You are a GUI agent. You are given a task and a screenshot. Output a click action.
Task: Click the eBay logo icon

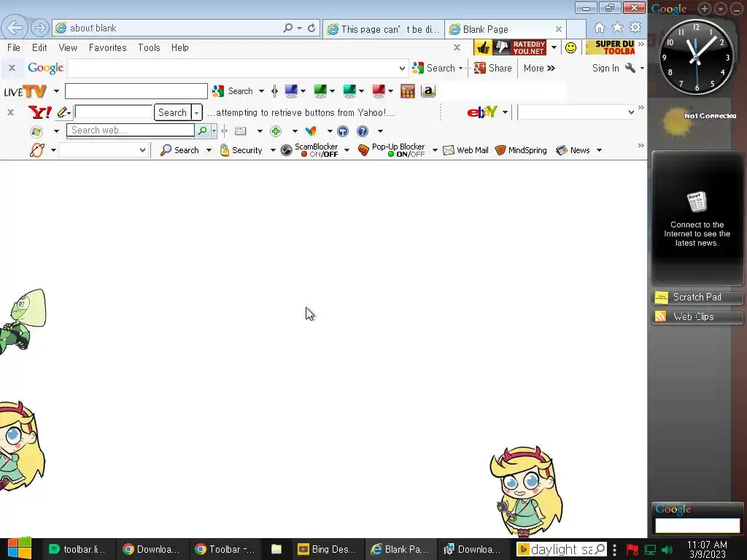point(482,112)
